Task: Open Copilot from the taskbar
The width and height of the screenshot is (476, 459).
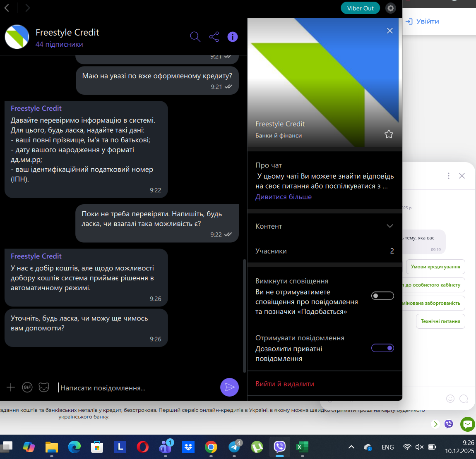Action: 29,447
